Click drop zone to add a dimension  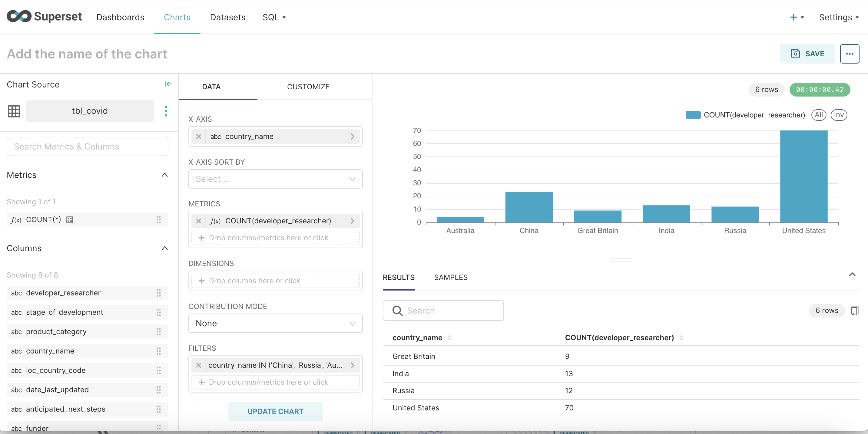pyautogui.click(x=275, y=281)
